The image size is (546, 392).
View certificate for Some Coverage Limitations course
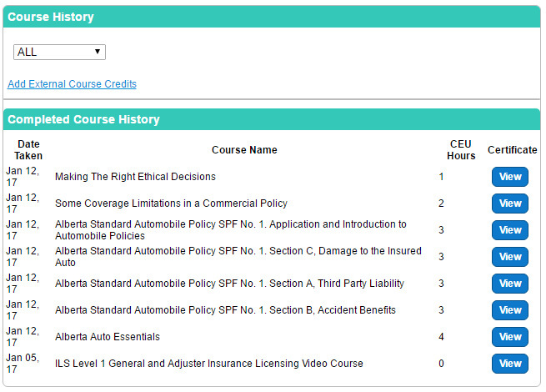click(x=509, y=204)
